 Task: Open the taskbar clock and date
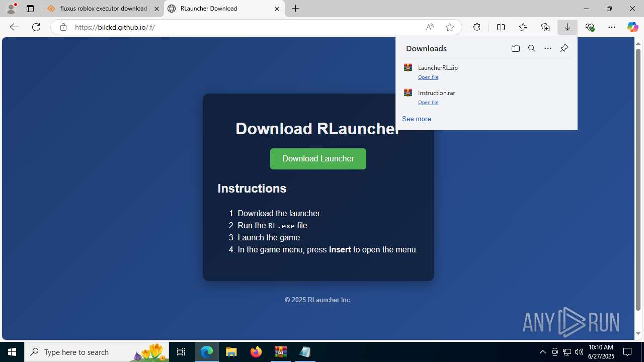601,352
